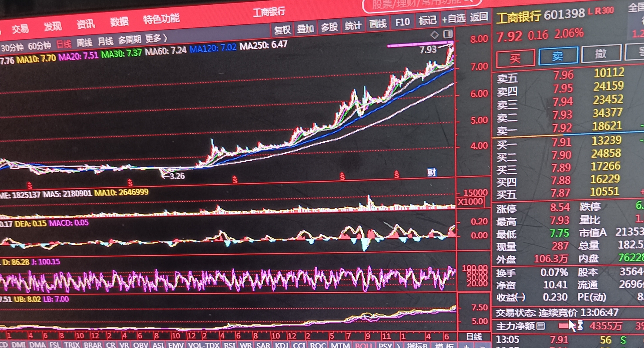Click the 股票/理财/常用功能 search box

pos(422,4)
